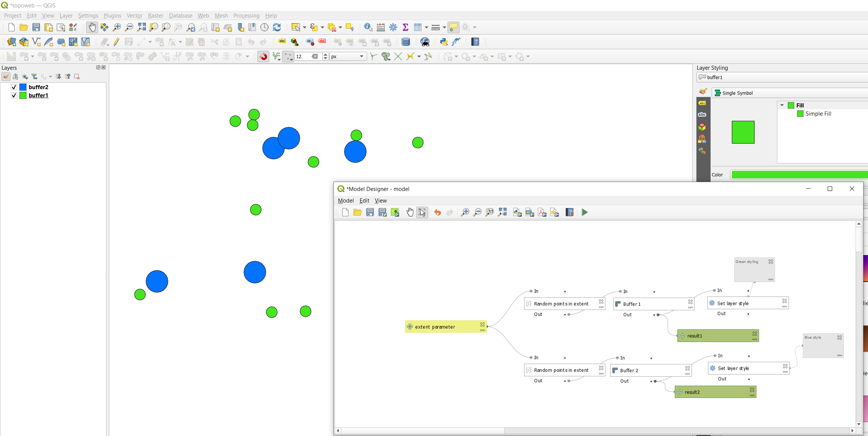
Task: Zoom in within the Model Designer
Action: click(465, 212)
